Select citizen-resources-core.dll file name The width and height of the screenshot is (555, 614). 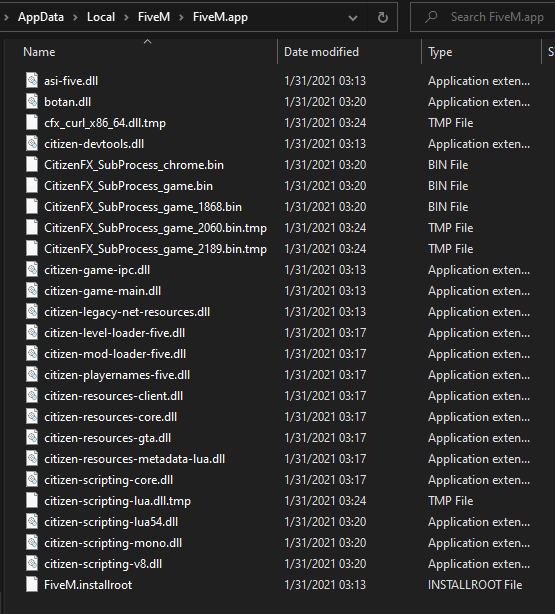tap(110, 417)
